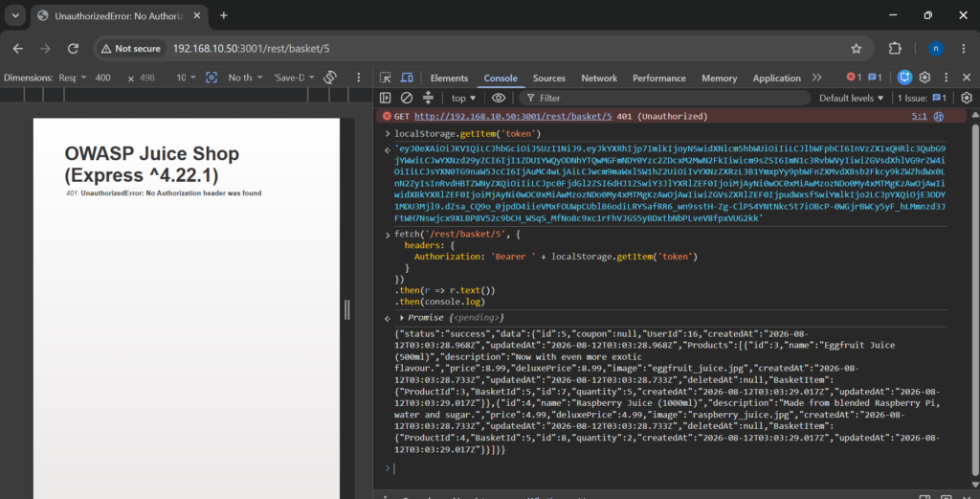Open a new browser tab
The height and width of the screenshot is (499, 980).
point(224,15)
